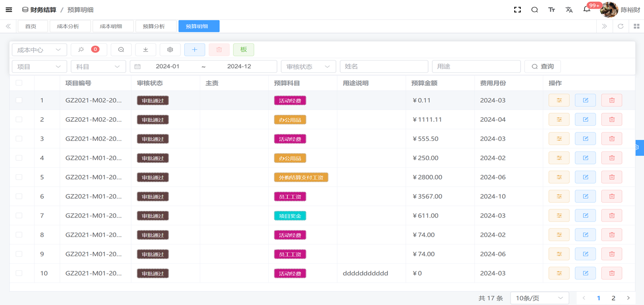Open the 审核状态 filter dropdown
Screen dimensions: 644x305
(x=308, y=66)
